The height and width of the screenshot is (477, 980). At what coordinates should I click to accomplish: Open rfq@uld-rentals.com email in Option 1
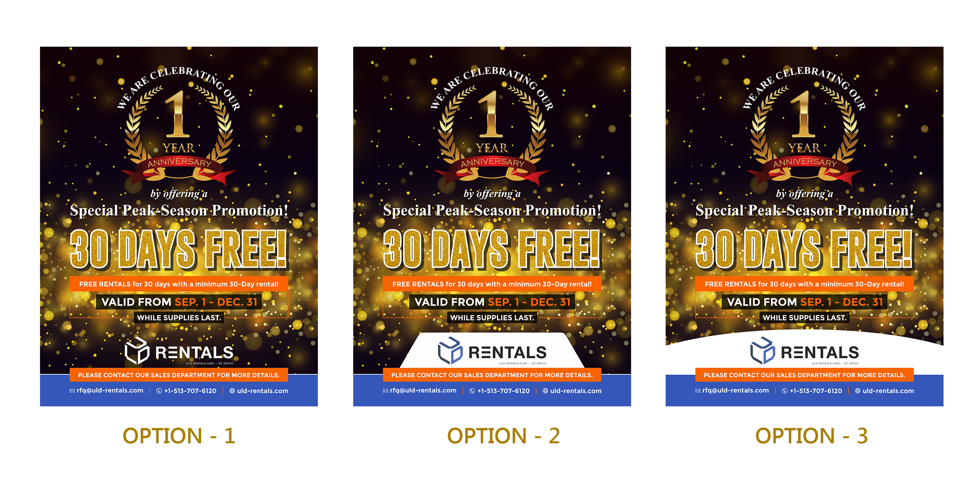click(110, 391)
